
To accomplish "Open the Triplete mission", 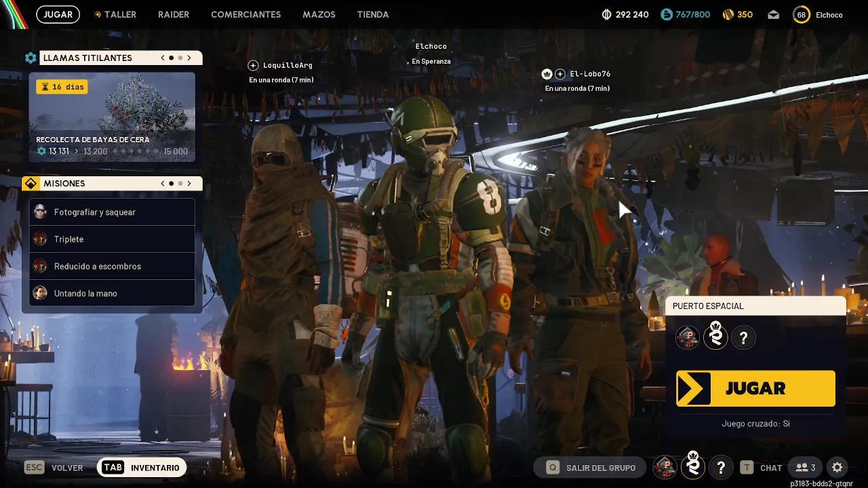I will [x=112, y=239].
